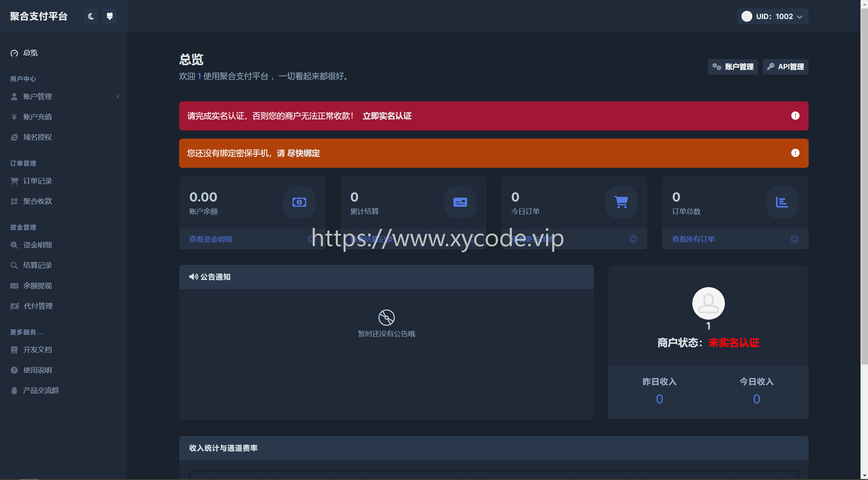Open the UID: 1002 user dropdown
The width and height of the screenshot is (868, 480).
772,16
